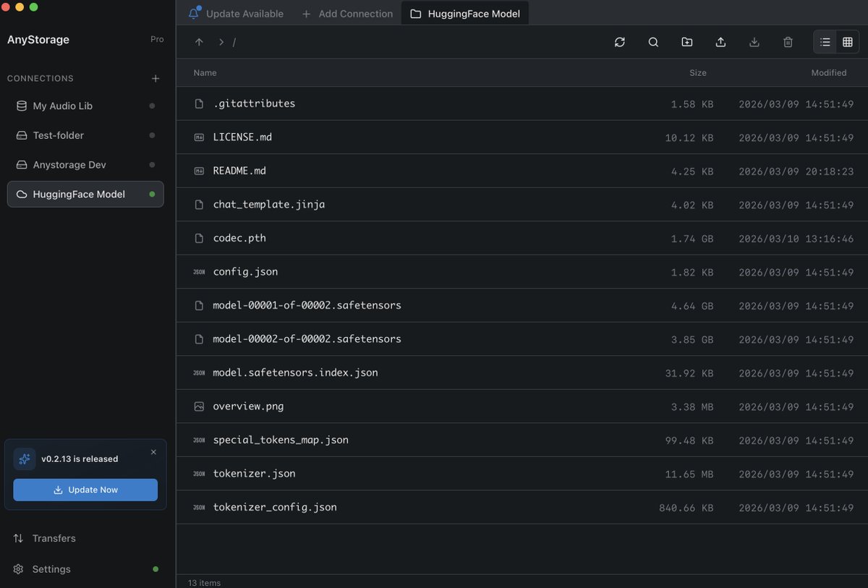Create new folder via toolbar icon
The image size is (868, 588).
(687, 42)
